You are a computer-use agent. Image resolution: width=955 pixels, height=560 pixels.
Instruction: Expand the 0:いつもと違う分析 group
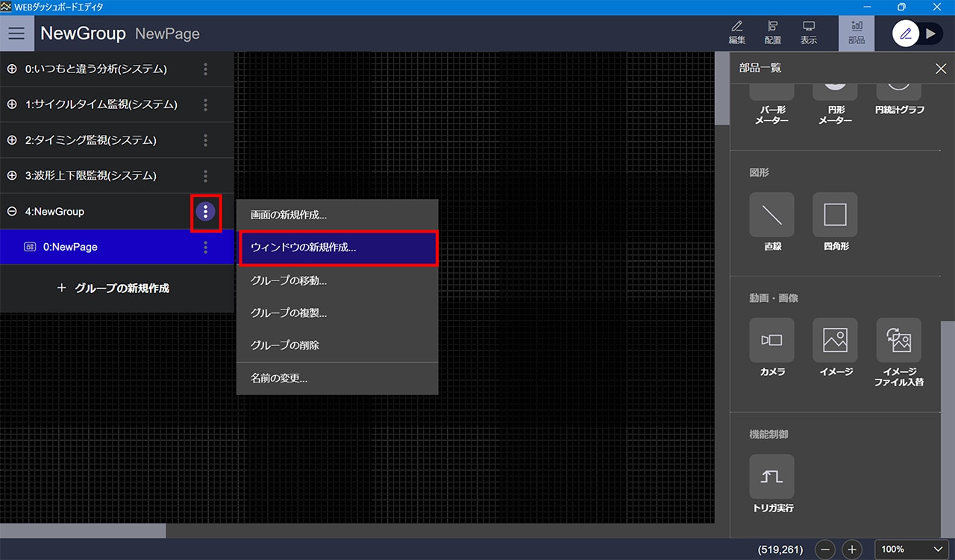(12, 69)
